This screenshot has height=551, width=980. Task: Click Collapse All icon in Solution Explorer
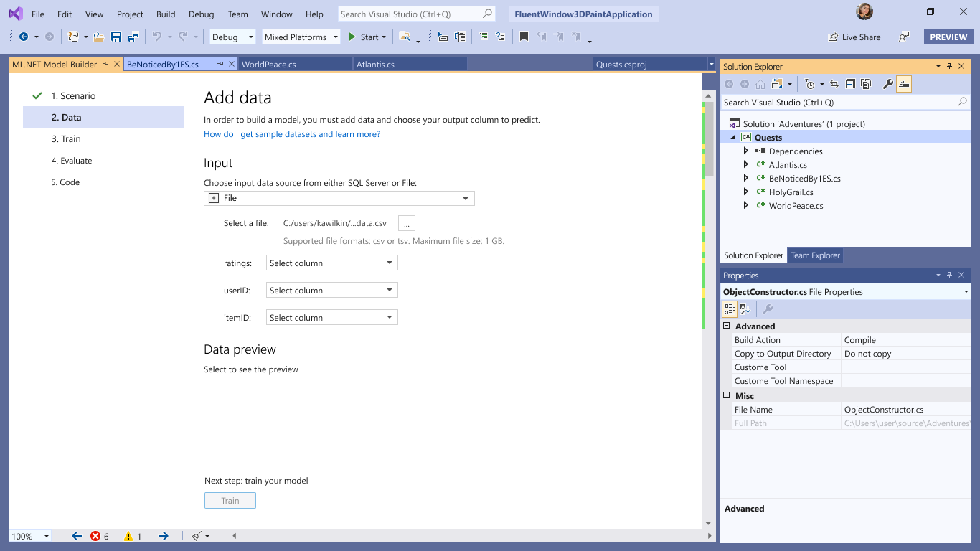[x=850, y=84]
